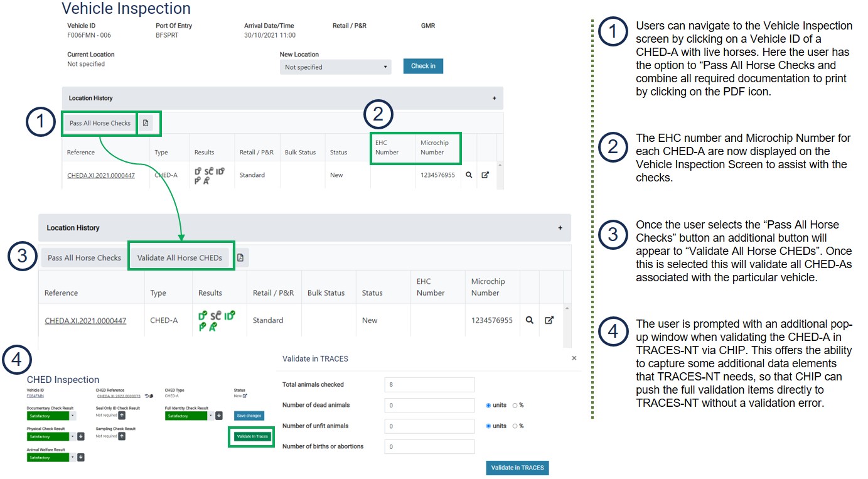Select % radio for Number of unfit animals
Viewport: 868px width, 479px height.
[x=515, y=426]
